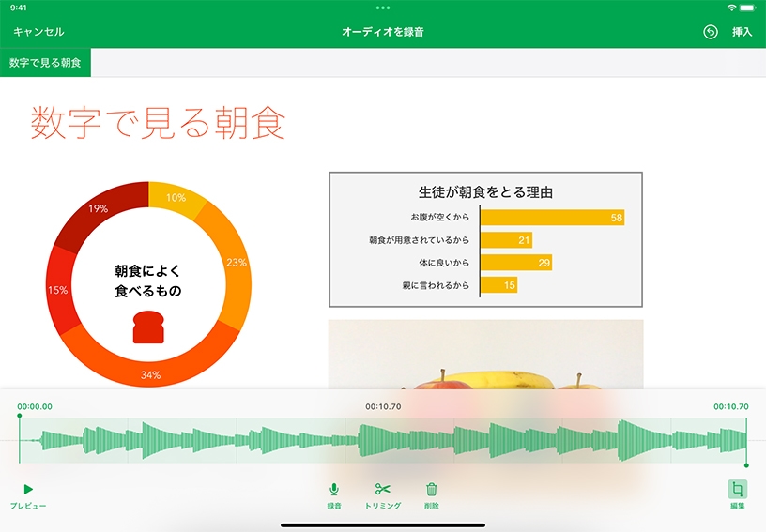This screenshot has width=766, height=532.
Task: Tap the three dots multitasking menu
Action: click(x=382, y=8)
